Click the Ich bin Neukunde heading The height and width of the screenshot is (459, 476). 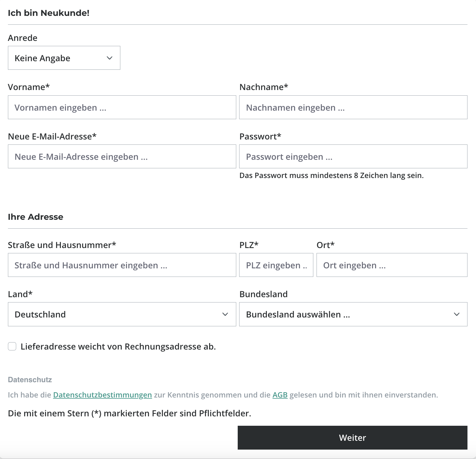pyautogui.click(x=49, y=13)
